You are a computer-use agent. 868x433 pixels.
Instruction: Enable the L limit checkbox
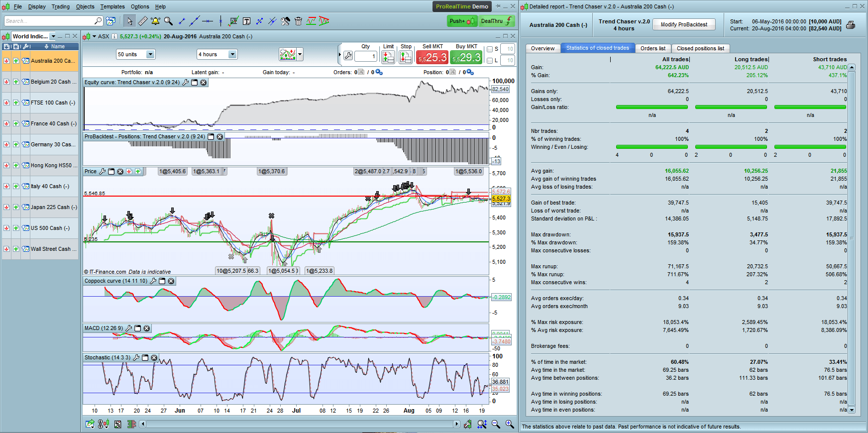click(x=490, y=61)
